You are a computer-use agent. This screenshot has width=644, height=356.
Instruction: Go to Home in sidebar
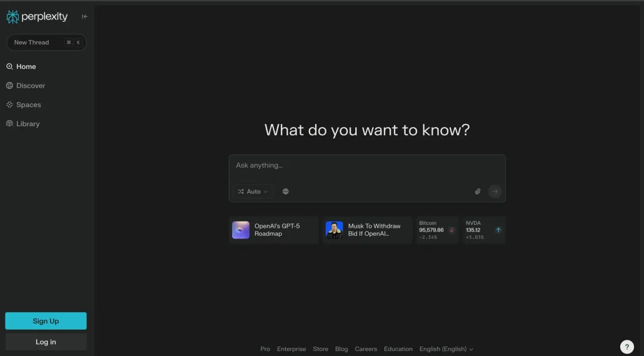[x=26, y=66]
